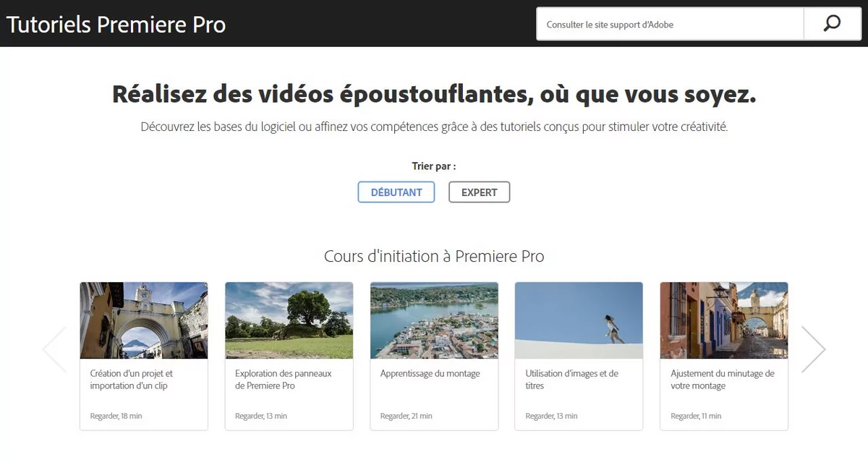The width and height of the screenshot is (868, 460).
Task: Open 'Apprentissage du montage' tutorial
Action: coord(430,374)
